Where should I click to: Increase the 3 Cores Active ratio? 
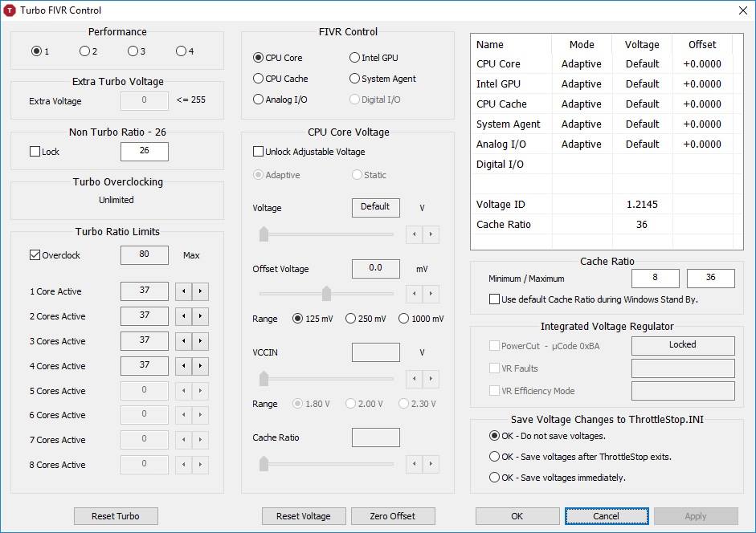[200, 340]
